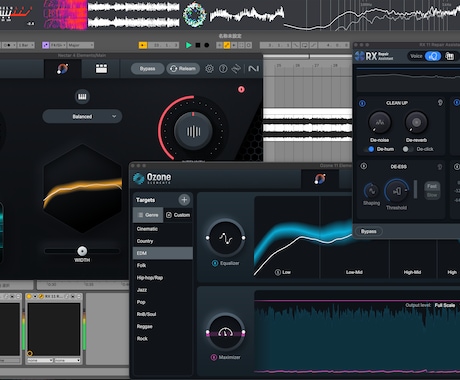Click the Ozone logo

(x=152, y=178)
